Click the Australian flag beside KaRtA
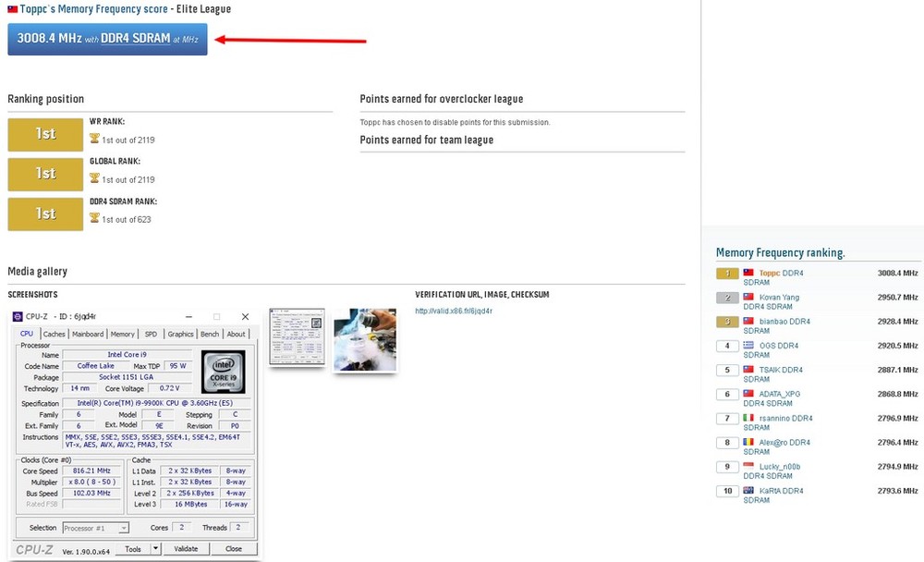924x562 pixels. (749, 491)
